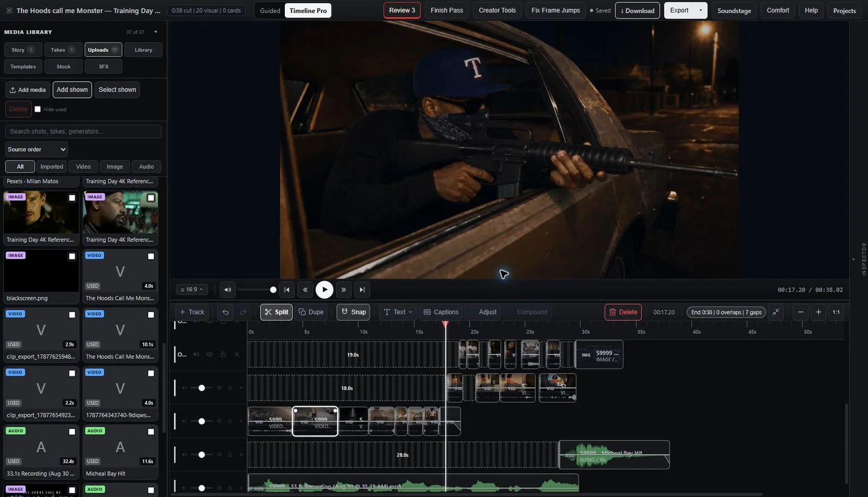
Task: Zoom in the timeline with plus
Action: 819,312
